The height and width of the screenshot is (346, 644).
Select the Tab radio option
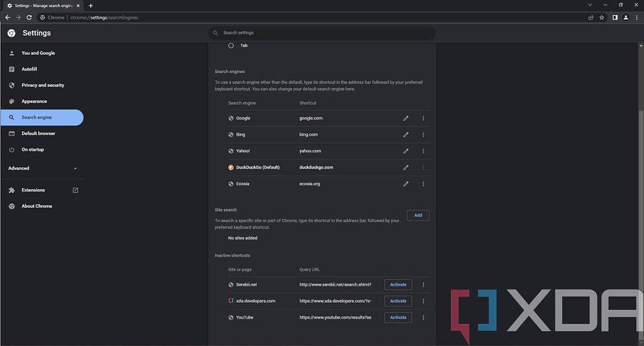231,46
